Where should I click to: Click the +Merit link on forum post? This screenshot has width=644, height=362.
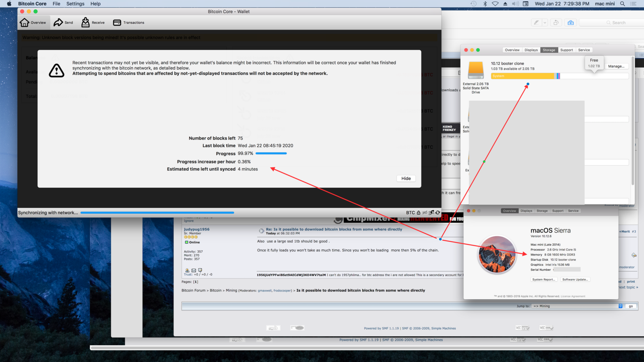tap(625, 232)
